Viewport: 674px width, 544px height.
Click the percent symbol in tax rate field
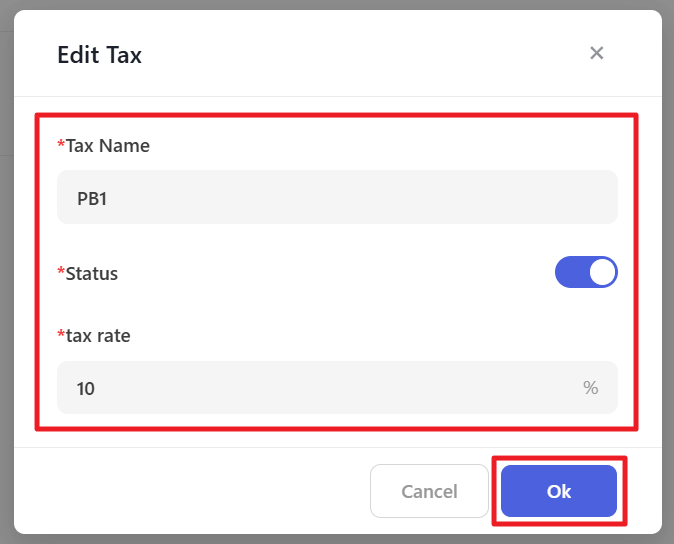pos(591,388)
